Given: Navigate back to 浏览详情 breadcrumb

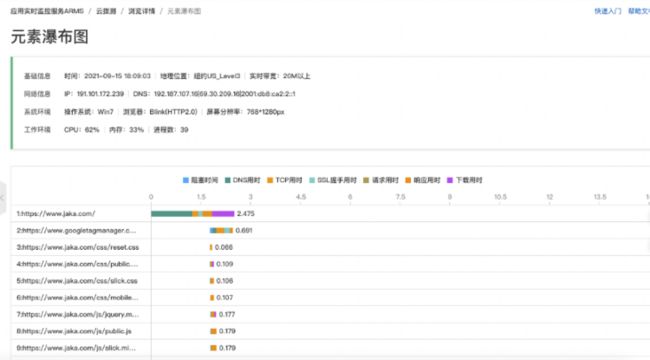Looking at the screenshot, I should coord(142,11).
